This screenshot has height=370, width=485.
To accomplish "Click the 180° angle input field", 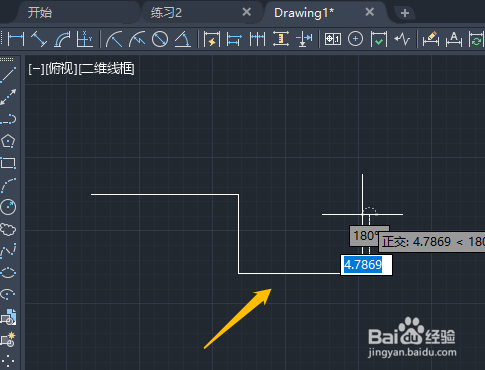I will [364, 236].
